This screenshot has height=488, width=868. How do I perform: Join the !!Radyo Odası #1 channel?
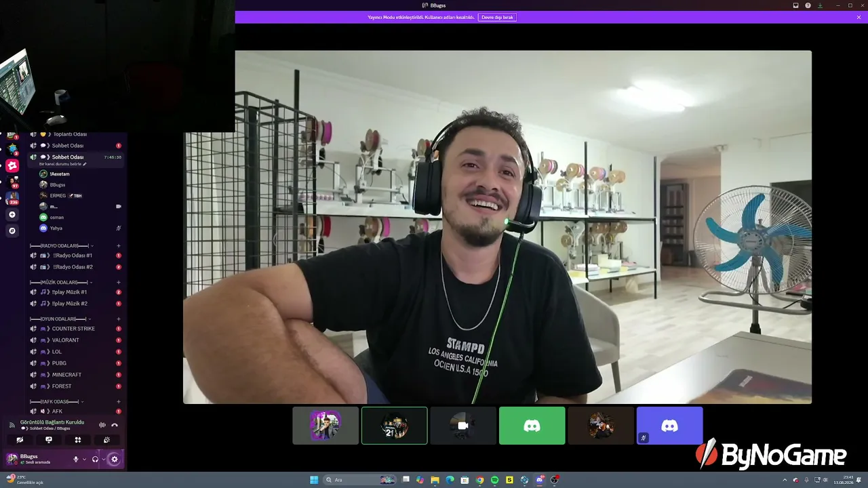pyautogui.click(x=76, y=256)
